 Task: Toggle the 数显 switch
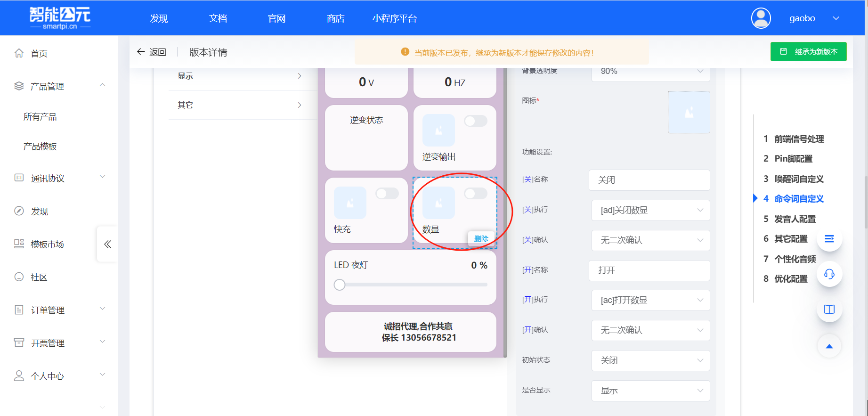click(476, 194)
